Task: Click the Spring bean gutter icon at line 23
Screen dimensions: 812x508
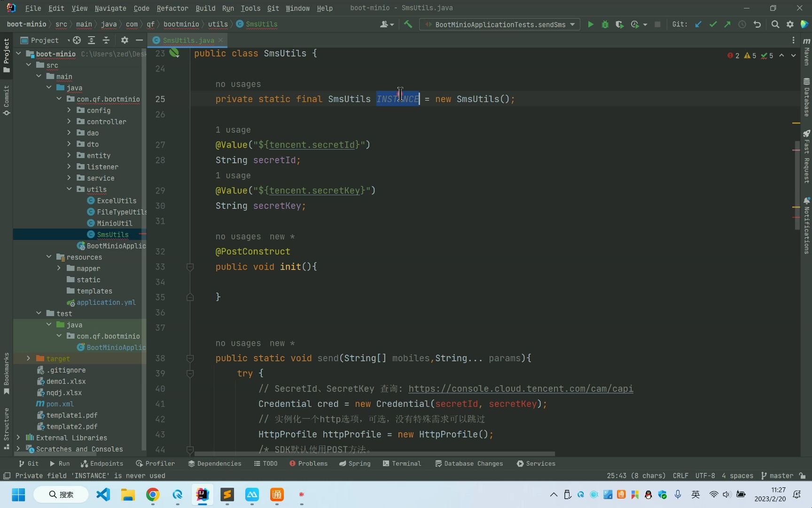Action: (174, 53)
